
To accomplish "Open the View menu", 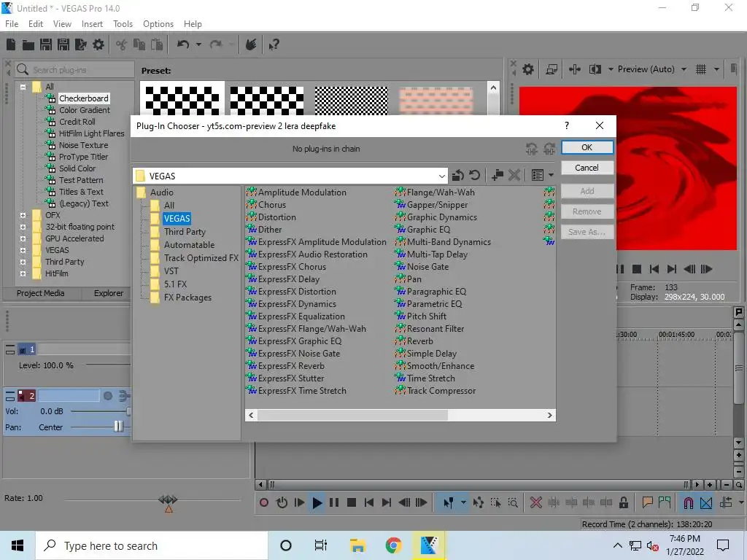I will pos(62,24).
